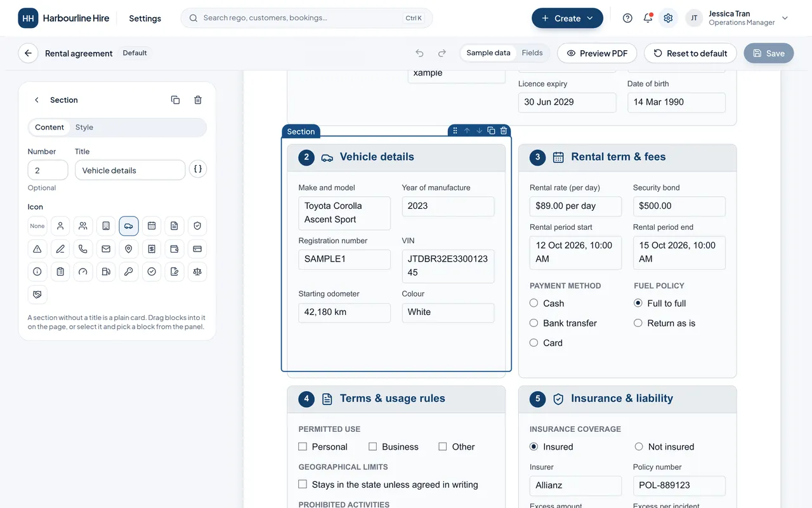Choose the fuel pump icon for the section
Viewport: 812px width, 508px height.
tap(106, 272)
